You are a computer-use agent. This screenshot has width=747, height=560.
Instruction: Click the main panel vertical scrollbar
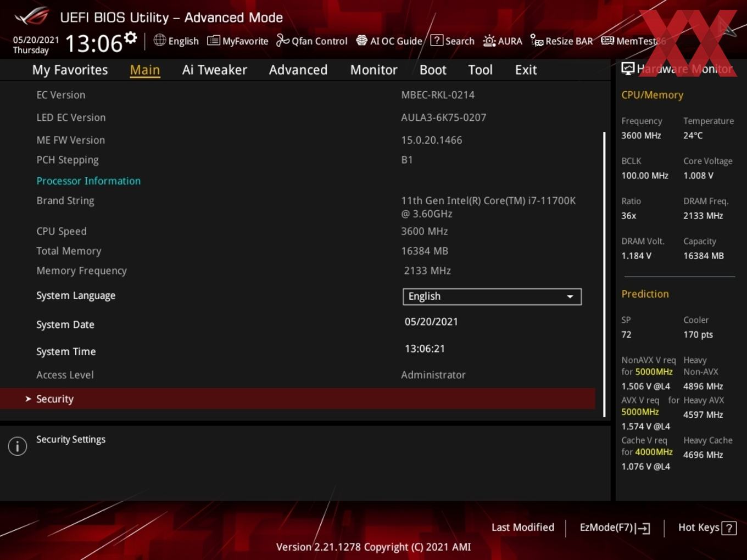coord(604,275)
